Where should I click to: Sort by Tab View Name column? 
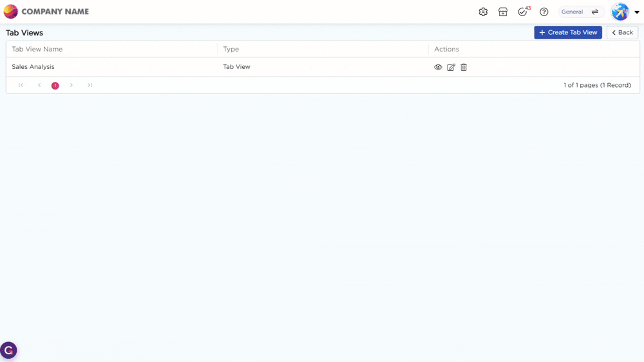(x=37, y=49)
